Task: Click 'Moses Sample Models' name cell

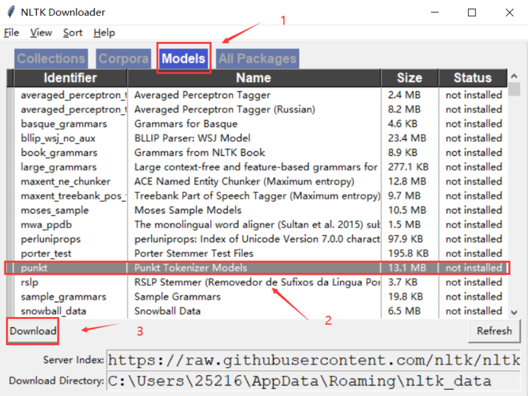Action: (x=188, y=211)
